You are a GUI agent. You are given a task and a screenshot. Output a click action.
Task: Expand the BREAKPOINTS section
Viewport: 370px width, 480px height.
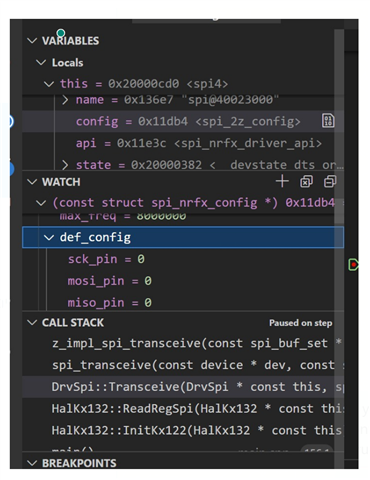point(32,463)
